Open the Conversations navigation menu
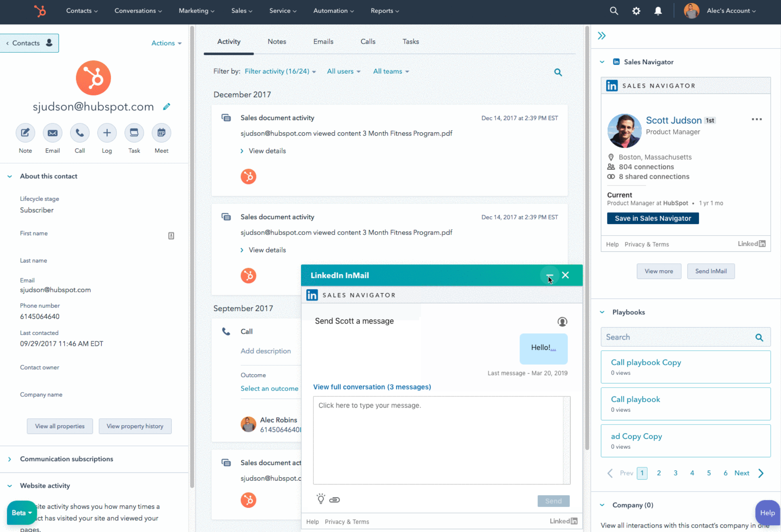The width and height of the screenshot is (781, 532). coord(138,11)
